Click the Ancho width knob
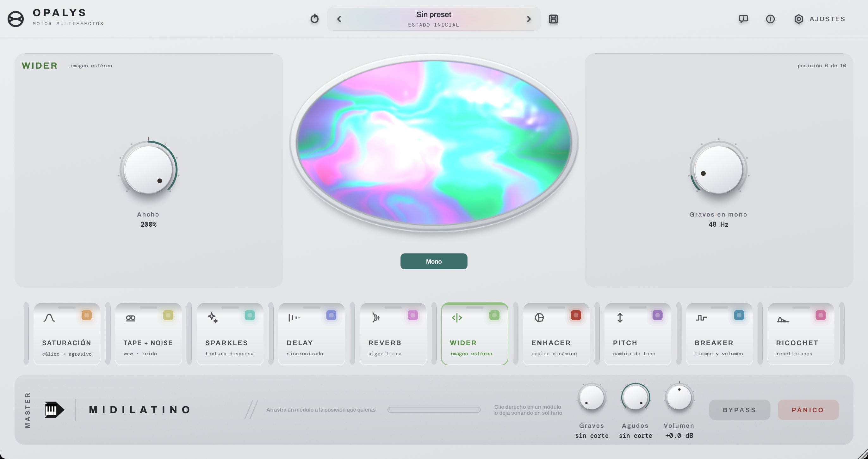 tap(148, 169)
